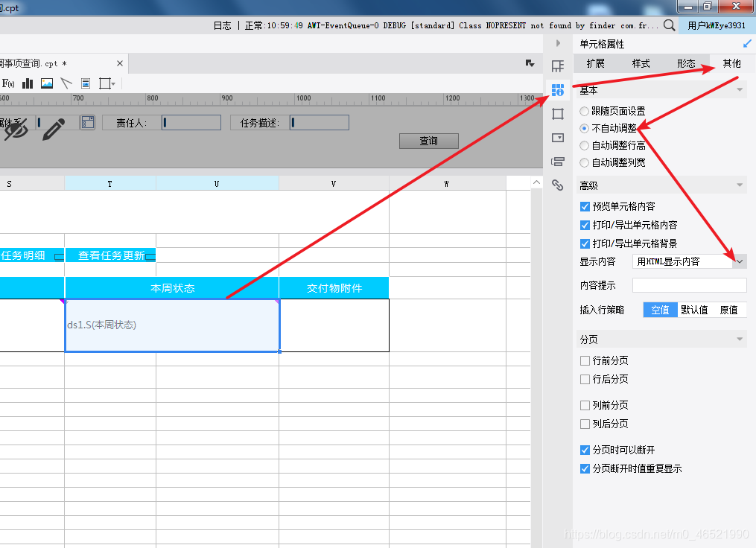Select the 查看任务更新 cell

tap(110, 255)
